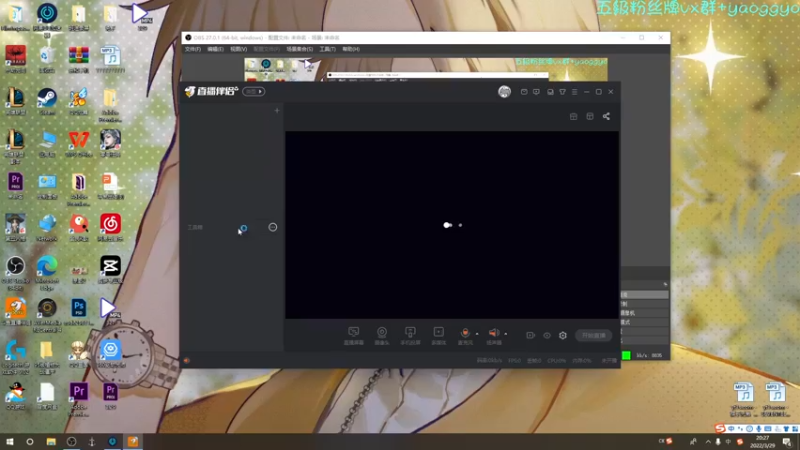Click the share icon above the preview

click(x=606, y=116)
